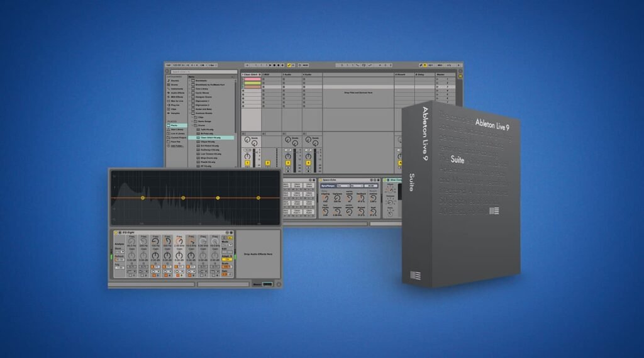Image resolution: width=644 pixels, height=358 pixels.
Task: Select Max for Live category
Action: tap(177, 101)
